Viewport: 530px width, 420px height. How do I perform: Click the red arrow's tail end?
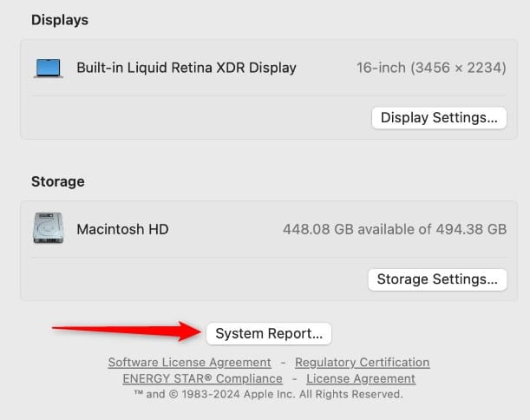pyautogui.click(x=57, y=328)
